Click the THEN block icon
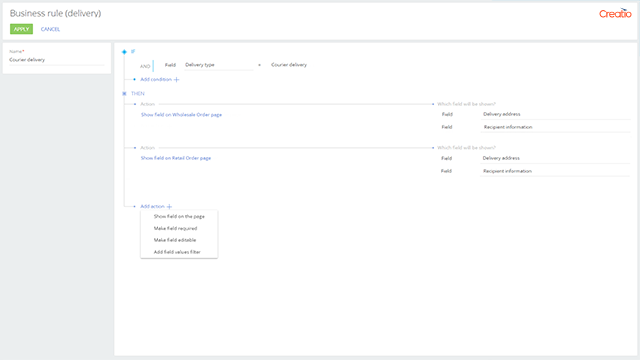Viewport: 640px width, 360px height. click(x=124, y=93)
